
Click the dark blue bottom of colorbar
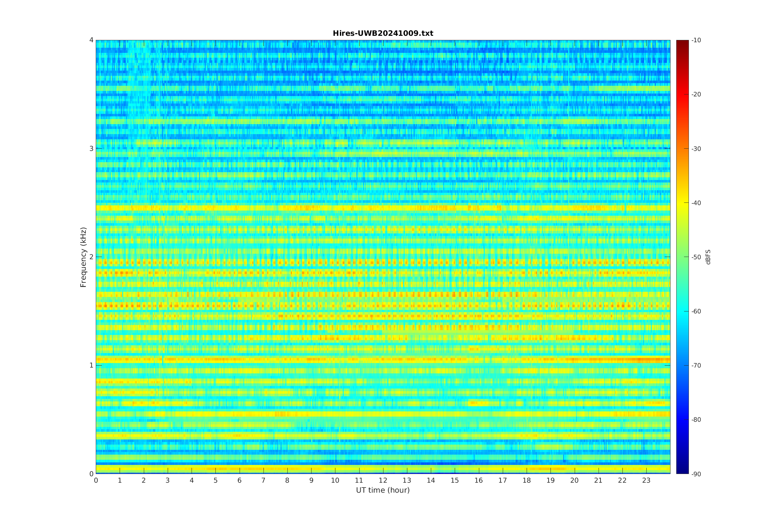(682, 471)
